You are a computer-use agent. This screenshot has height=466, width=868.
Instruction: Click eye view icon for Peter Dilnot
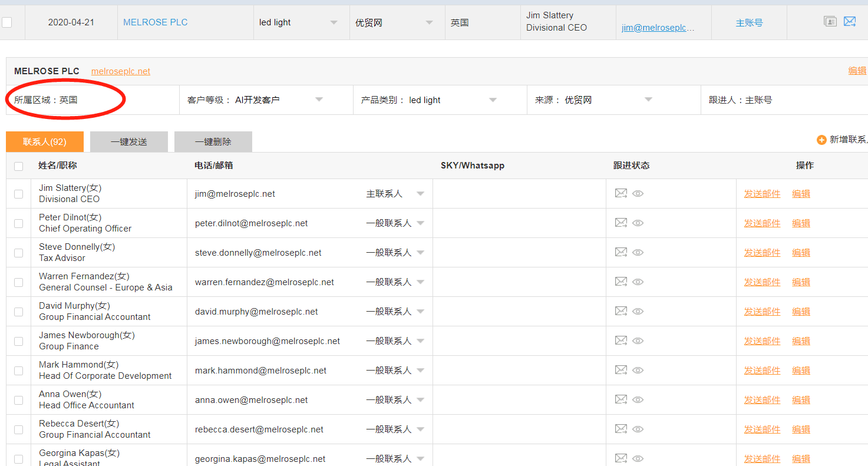pyautogui.click(x=638, y=223)
